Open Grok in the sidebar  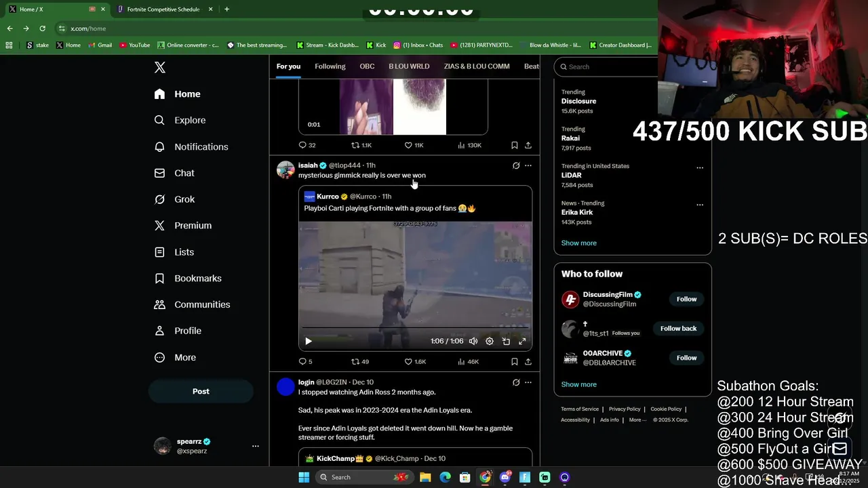pos(174,199)
